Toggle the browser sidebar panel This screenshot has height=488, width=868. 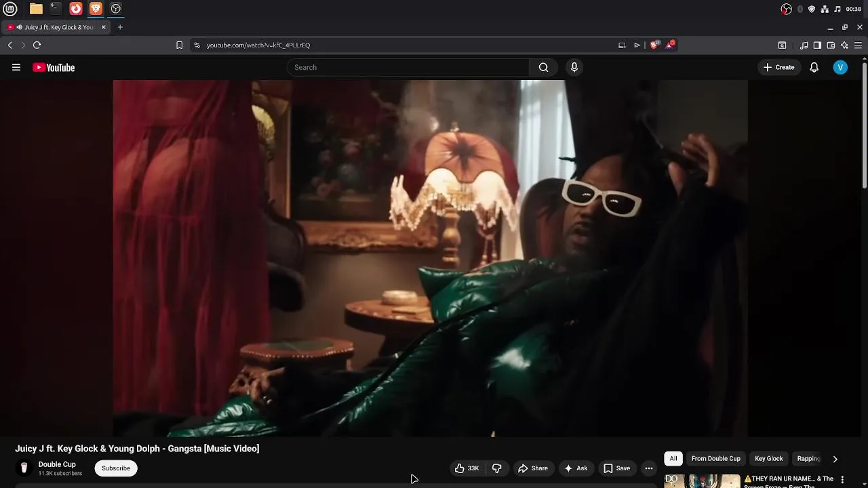coord(817,45)
